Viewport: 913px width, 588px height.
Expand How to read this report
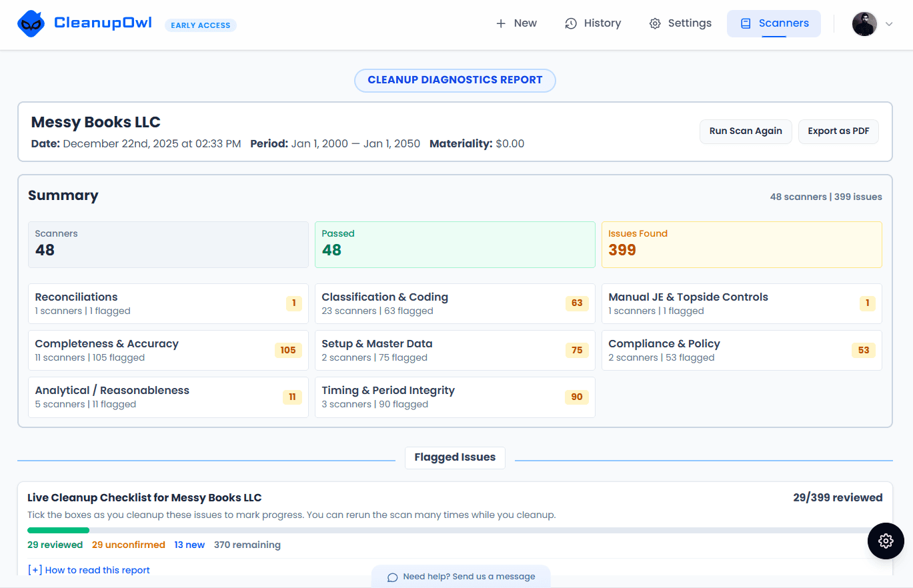click(x=89, y=570)
